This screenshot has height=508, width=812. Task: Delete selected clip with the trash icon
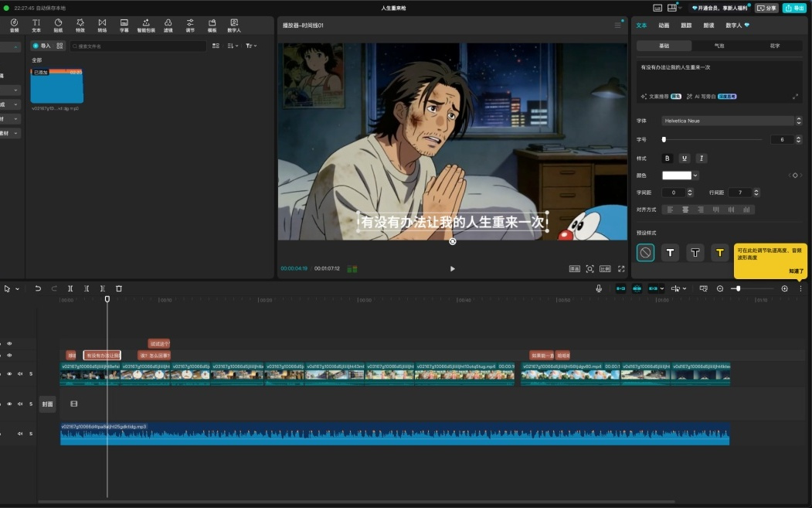[x=119, y=288]
